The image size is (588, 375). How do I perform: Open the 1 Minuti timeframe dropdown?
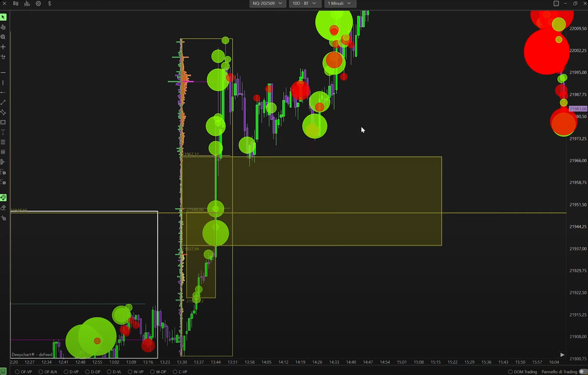(339, 4)
